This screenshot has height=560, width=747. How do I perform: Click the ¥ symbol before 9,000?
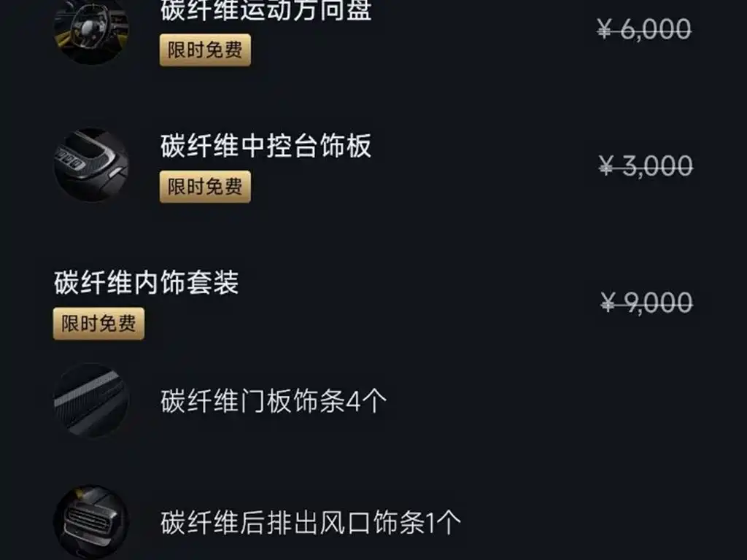click(608, 303)
